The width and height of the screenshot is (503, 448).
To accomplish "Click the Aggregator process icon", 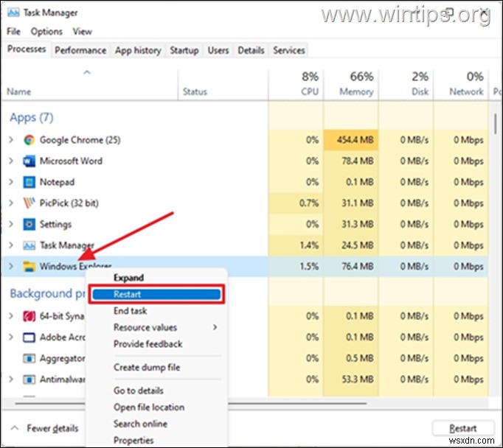I will tap(30, 358).
